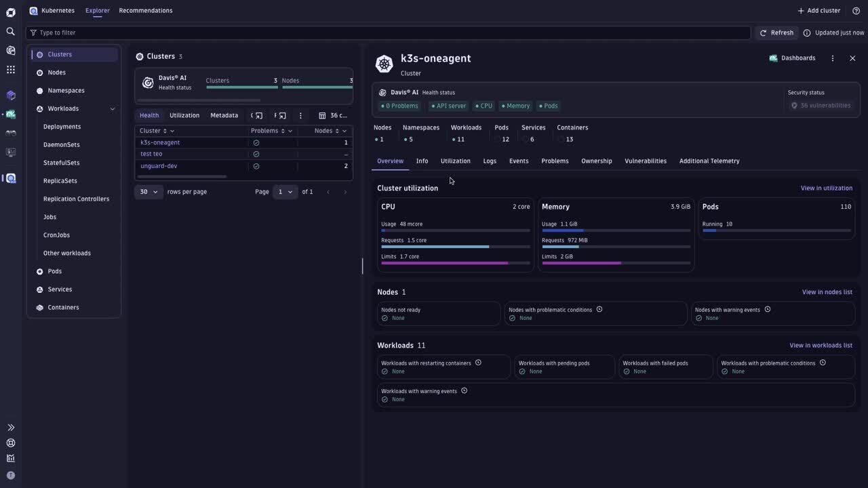The width and height of the screenshot is (868, 488).
Task: Open the user avatar at bottom of rail
Action: click(10, 475)
